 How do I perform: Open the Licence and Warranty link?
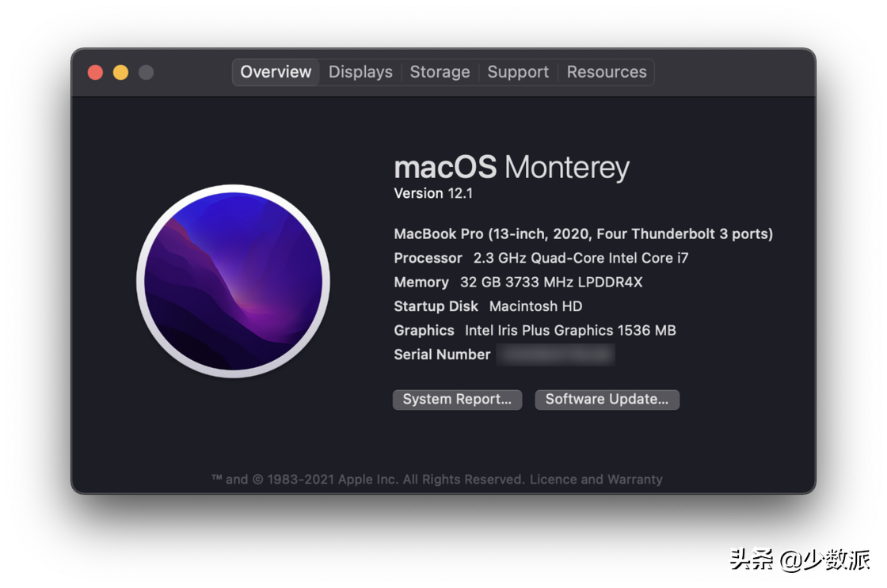click(596, 480)
